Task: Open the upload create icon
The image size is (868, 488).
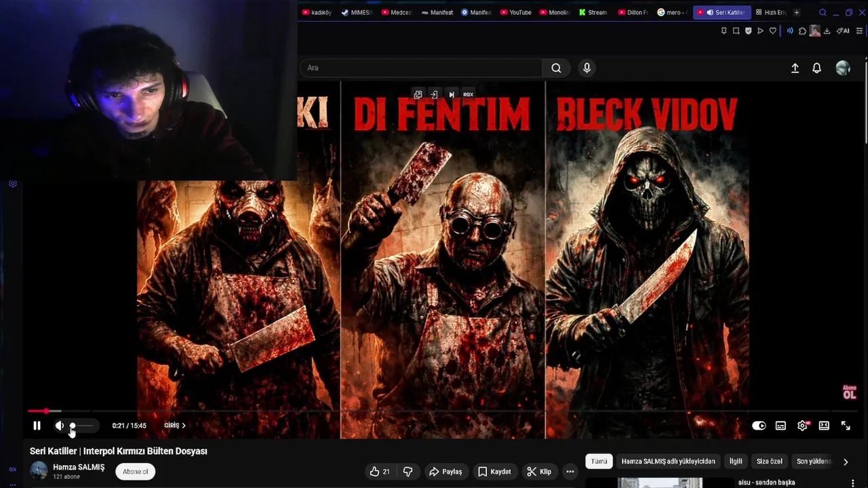Action: 795,68
